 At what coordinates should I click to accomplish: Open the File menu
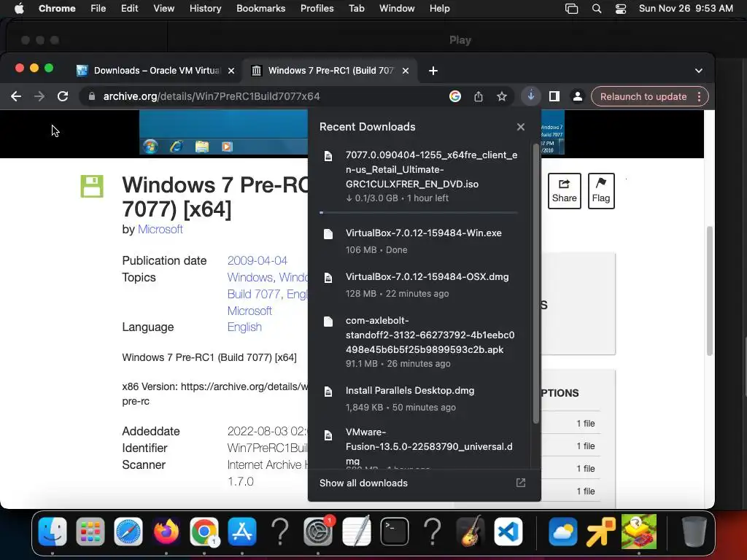click(98, 9)
